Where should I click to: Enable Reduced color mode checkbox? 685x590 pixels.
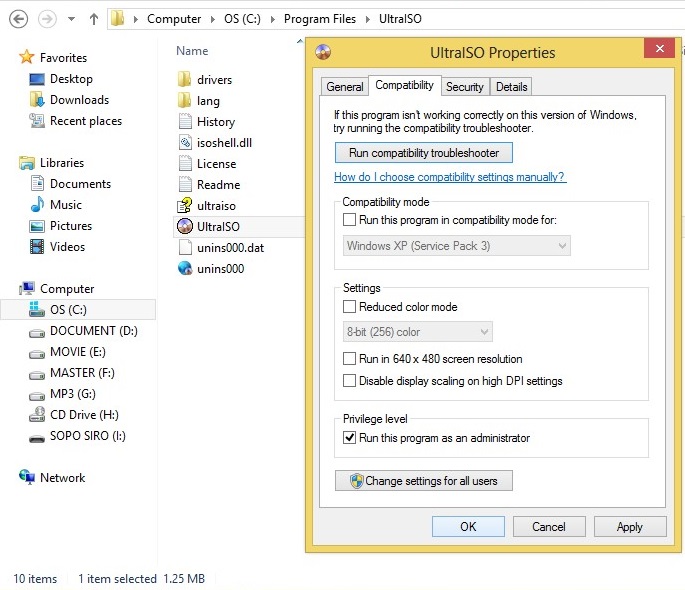(x=349, y=307)
